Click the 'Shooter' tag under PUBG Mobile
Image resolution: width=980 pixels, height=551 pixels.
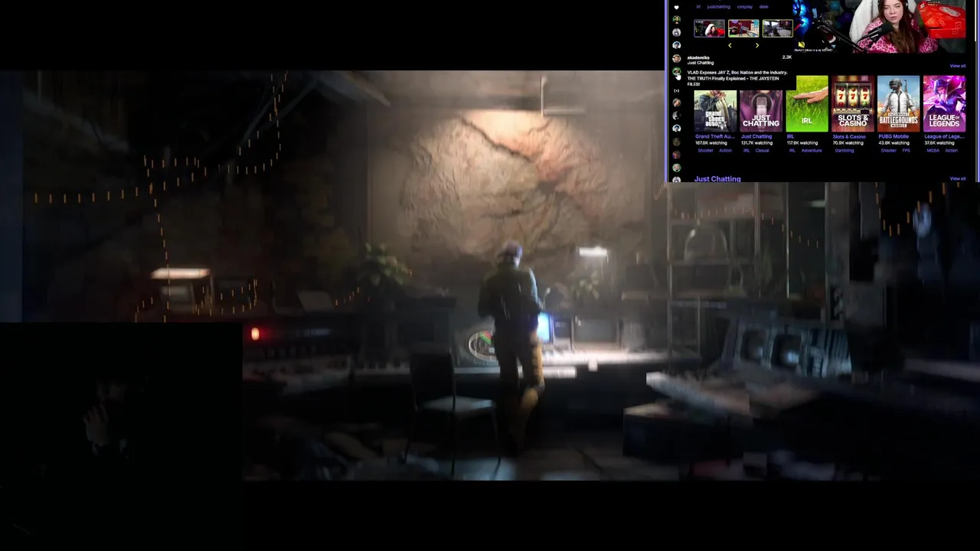click(x=888, y=151)
